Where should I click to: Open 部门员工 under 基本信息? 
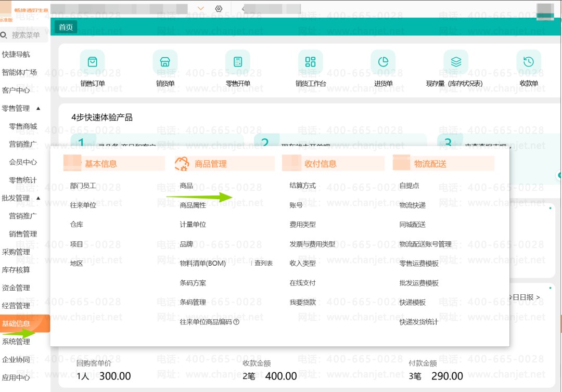(x=83, y=186)
